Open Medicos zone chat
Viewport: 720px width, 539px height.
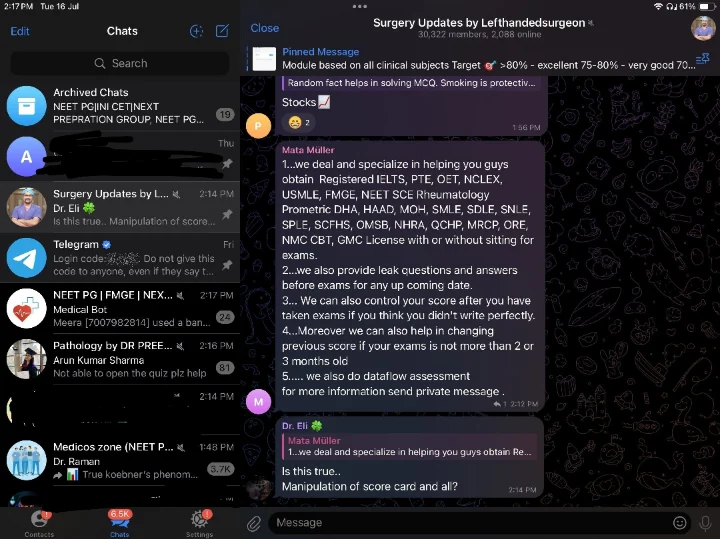point(120,460)
